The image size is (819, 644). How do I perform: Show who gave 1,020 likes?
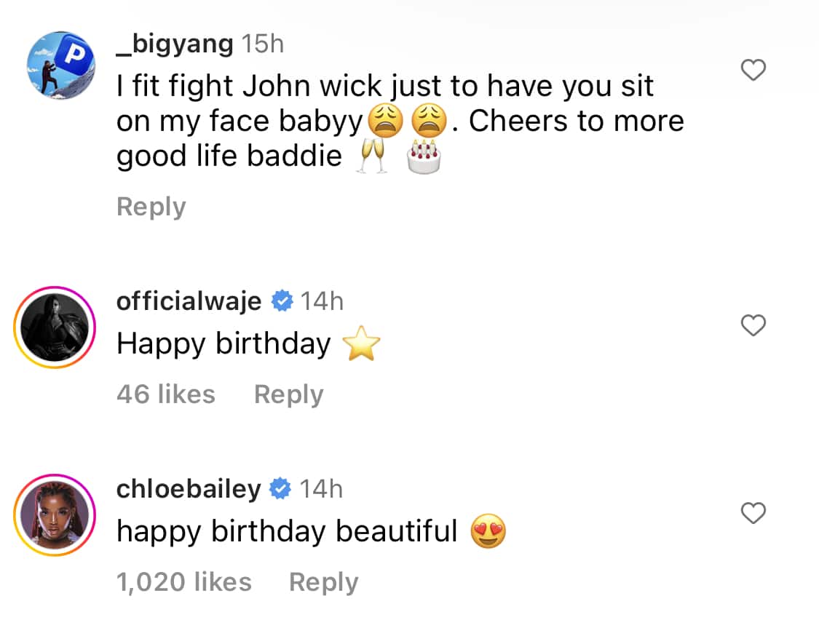click(x=184, y=582)
